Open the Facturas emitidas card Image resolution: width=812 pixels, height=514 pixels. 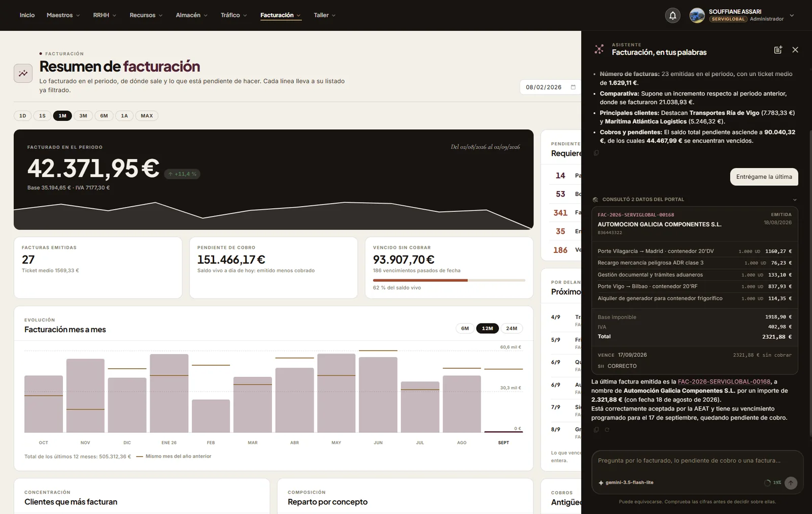tap(98, 268)
